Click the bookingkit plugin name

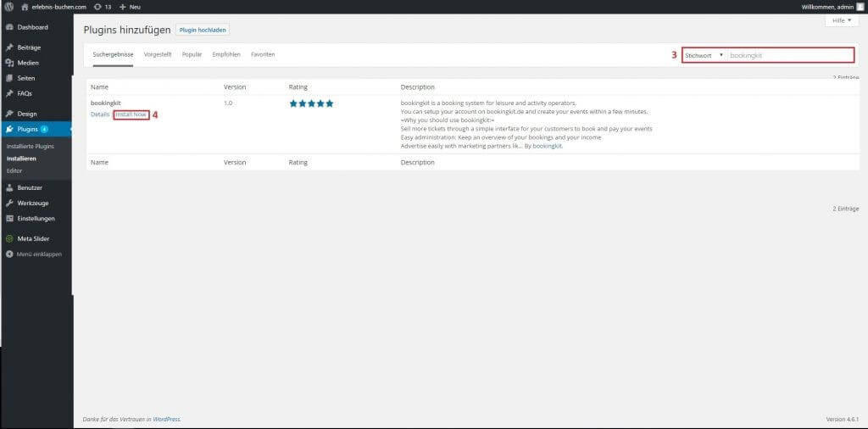point(106,103)
